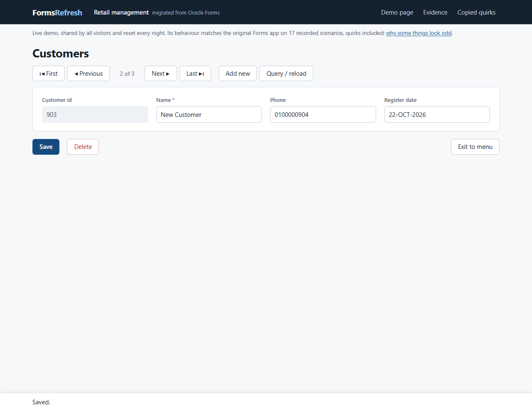
Task: Open the Copied quirks nav item
Action: [476, 12]
